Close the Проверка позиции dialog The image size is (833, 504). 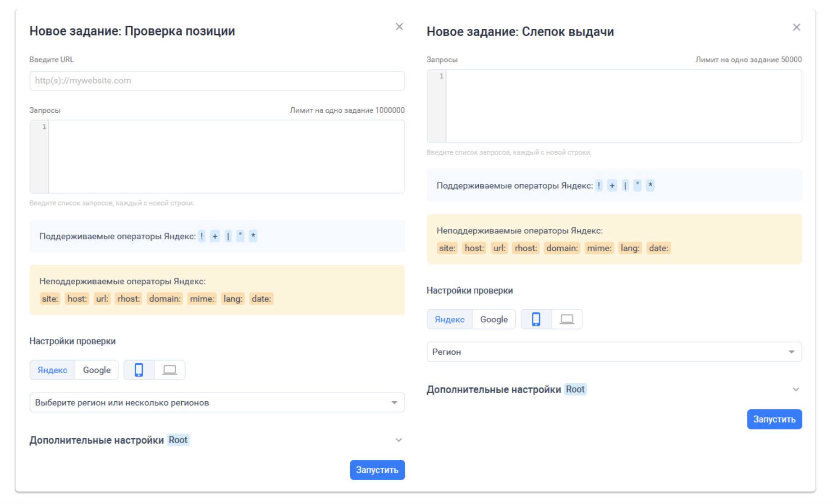point(399,27)
